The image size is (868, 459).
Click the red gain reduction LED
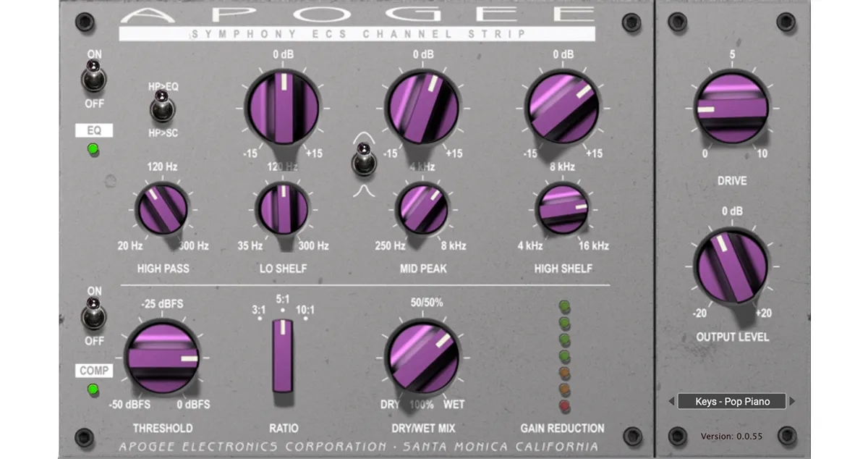(564, 405)
